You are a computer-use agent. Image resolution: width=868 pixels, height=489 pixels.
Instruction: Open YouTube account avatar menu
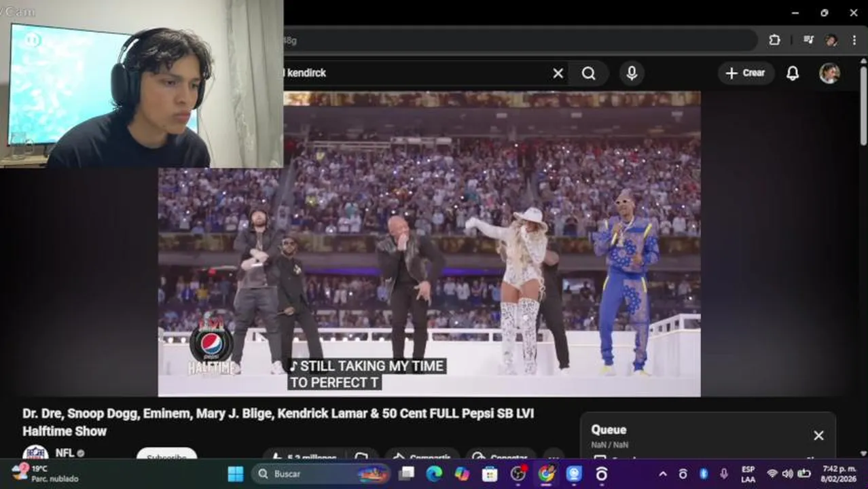[829, 73]
